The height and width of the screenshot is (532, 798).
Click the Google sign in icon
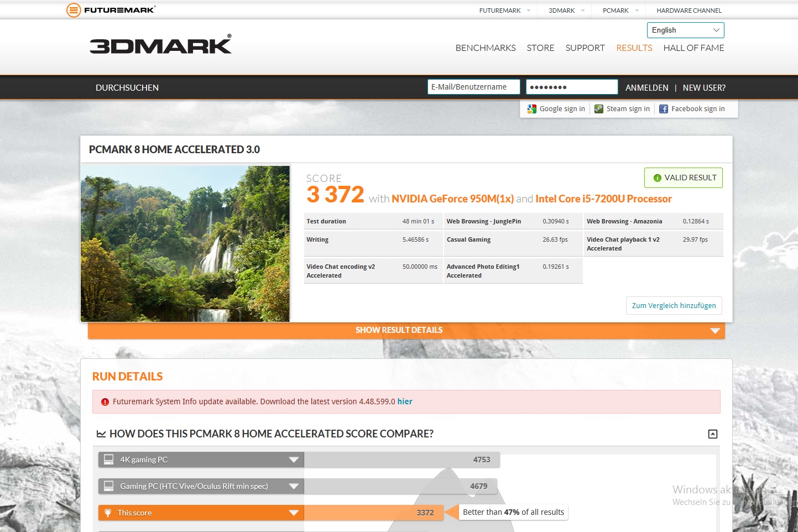pos(532,109)
